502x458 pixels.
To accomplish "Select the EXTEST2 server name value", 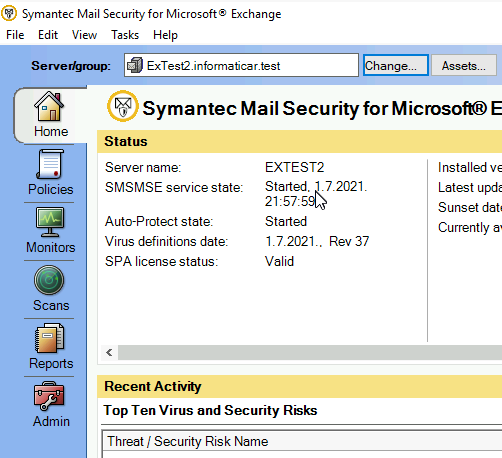I will coord(294,167).
